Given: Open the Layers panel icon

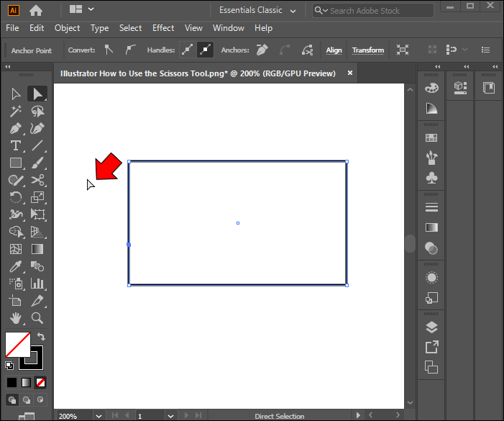Looking at the screenshot, I should click(431, 327).
